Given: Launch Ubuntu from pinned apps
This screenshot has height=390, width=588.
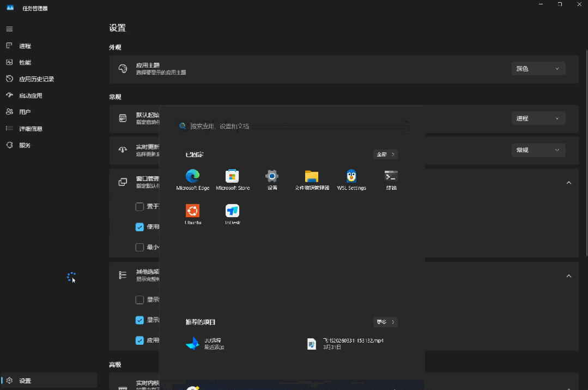Looking at the screenshot, I should pyautogui.click(x=193, y=214).
